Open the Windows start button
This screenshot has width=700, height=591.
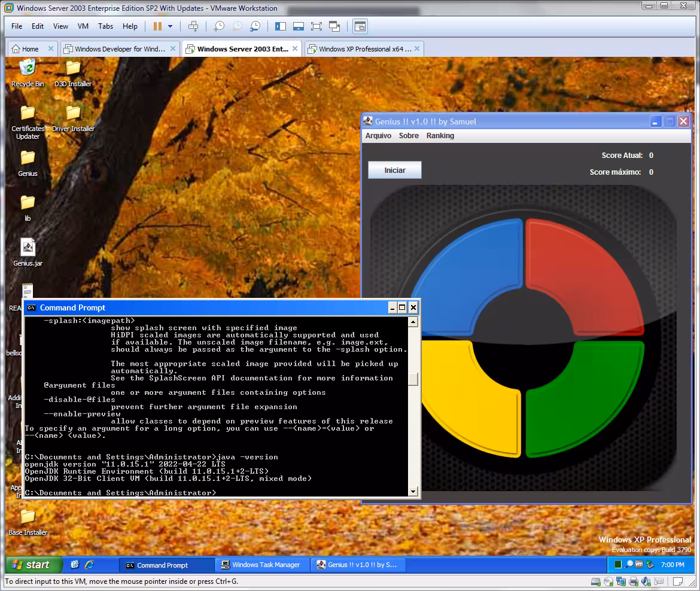pyautogui.click(x=34, y=565)
